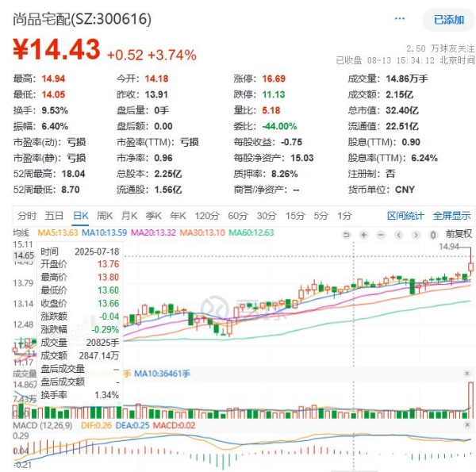This screenshot has height=472, width=476.
Task: Close the MACD indicator panel
Action: point(467,425)
